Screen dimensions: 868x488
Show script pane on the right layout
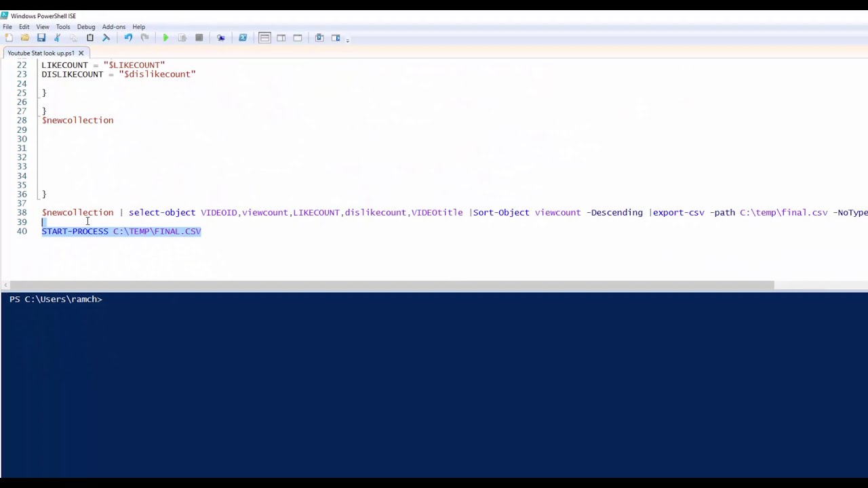pos(281,38)
